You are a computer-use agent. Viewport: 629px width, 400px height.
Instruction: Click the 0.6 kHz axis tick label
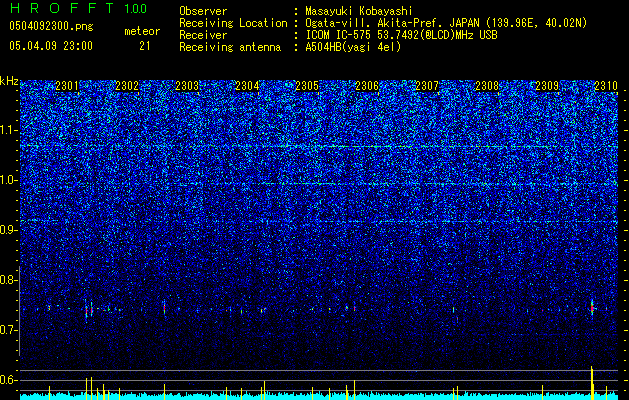pos(9,380)
